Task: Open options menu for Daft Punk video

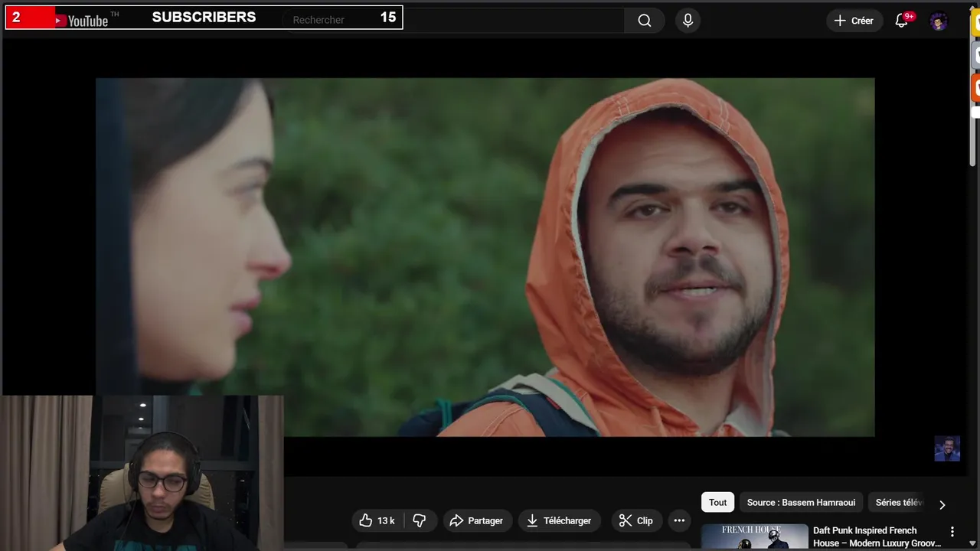Action: (952, 531)
